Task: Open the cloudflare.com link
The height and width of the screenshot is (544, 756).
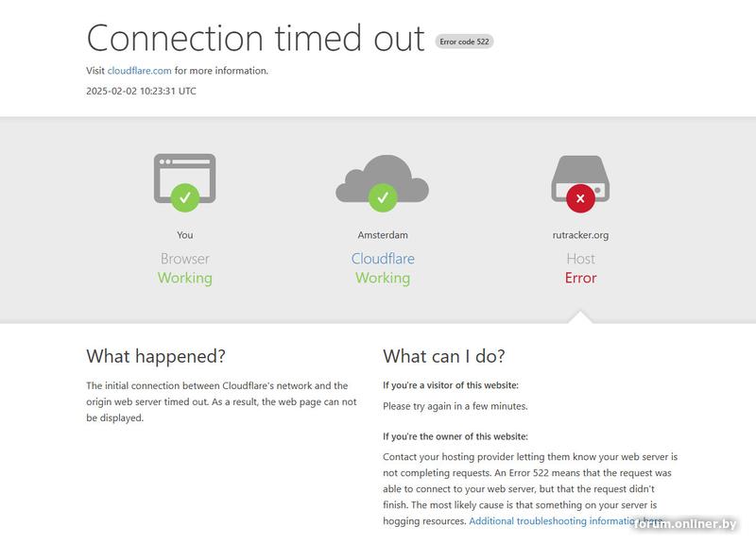Action: coord(139,70)
